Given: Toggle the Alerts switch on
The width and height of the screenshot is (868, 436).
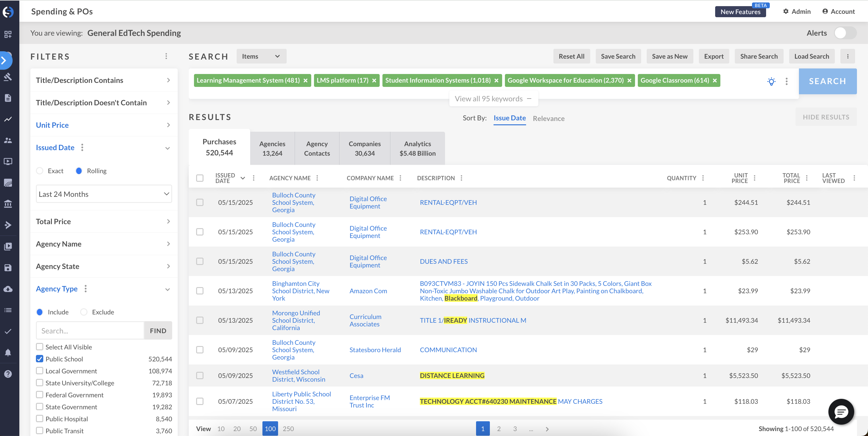Looking at the screenshot, I should coord(845,33).
